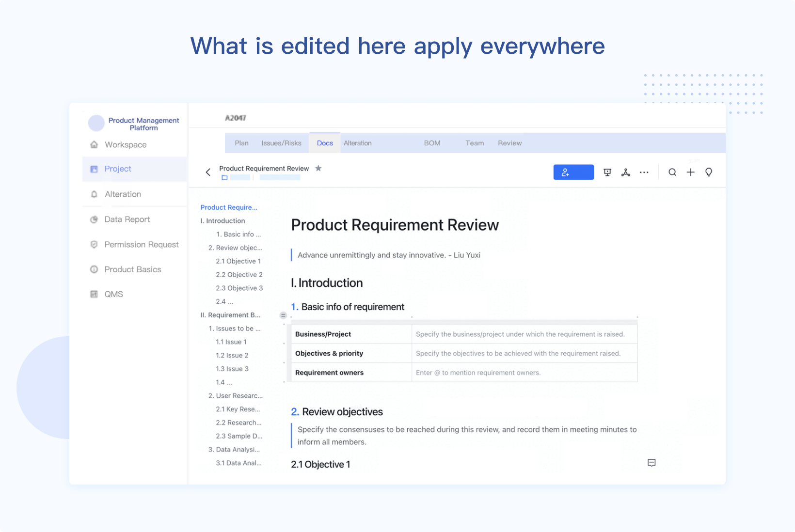Click the table drag handle icon
795x532 pixels.
click(283, 315)
